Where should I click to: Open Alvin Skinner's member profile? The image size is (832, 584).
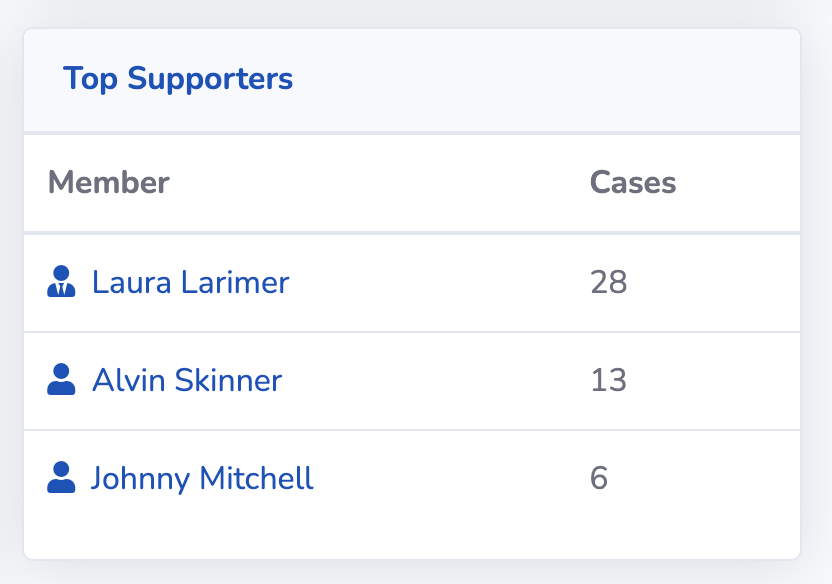click(187, 380)
